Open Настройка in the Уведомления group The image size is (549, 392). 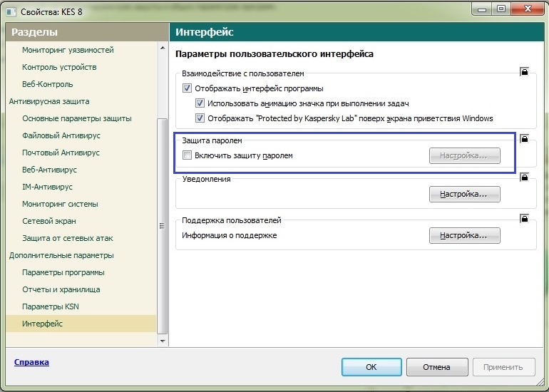[465, 195]
